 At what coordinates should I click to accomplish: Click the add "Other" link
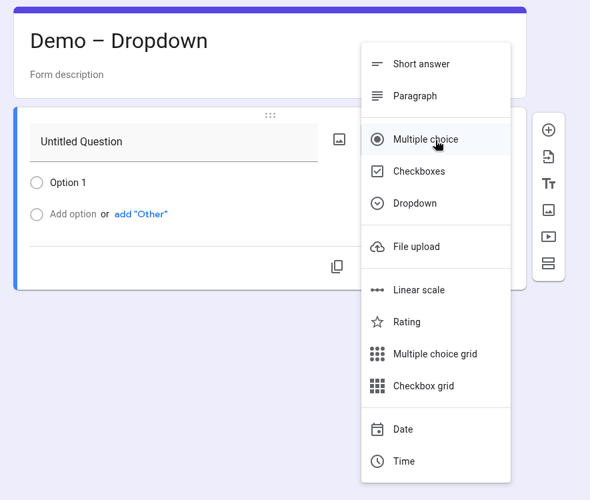coord(141,214)
